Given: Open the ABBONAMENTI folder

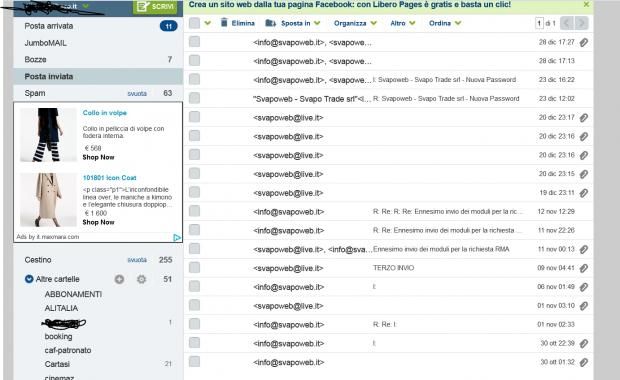Looking at the screenshot, I should click(x=73, y=294).
